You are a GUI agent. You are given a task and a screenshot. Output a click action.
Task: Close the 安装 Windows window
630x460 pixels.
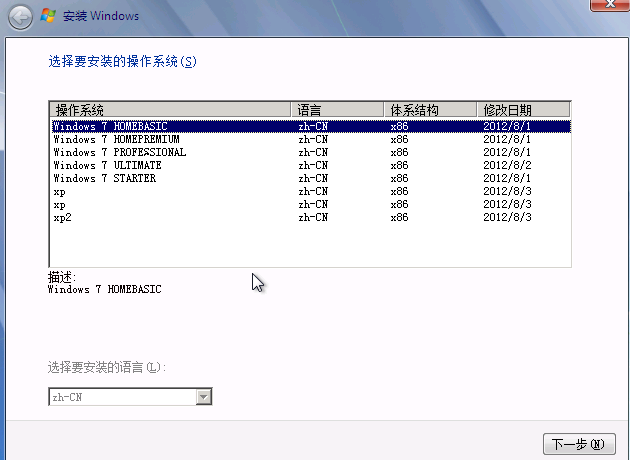(x=610, y=5)
